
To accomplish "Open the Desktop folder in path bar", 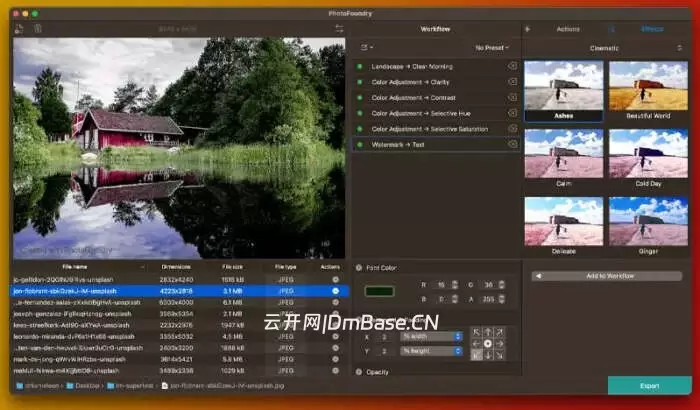I will [x=83, y=385].
